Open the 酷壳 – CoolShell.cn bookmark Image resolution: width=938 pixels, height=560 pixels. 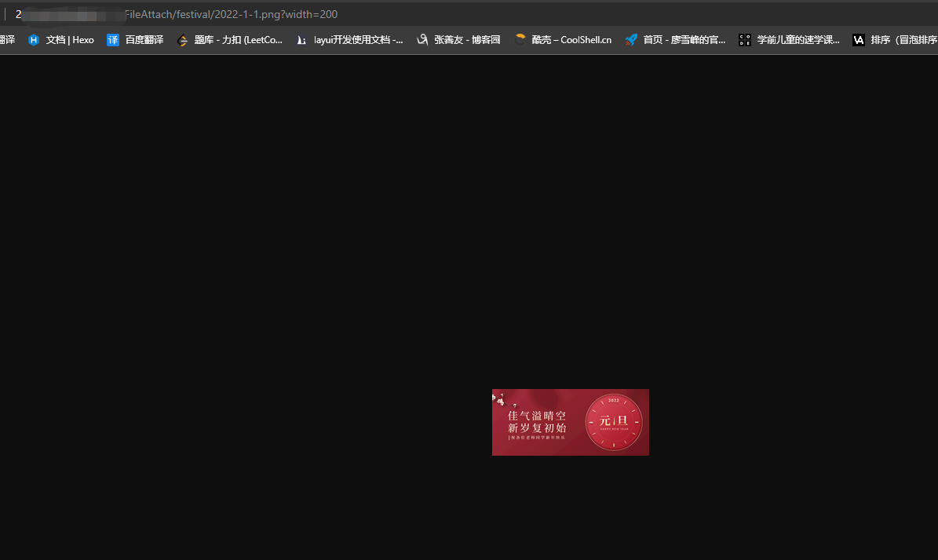pos(563,40)
